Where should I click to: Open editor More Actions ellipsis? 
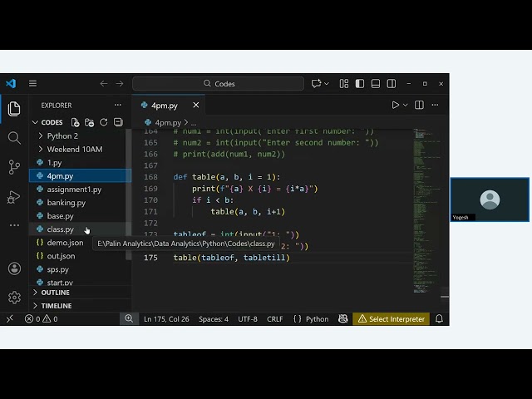(x=435, y=106)
